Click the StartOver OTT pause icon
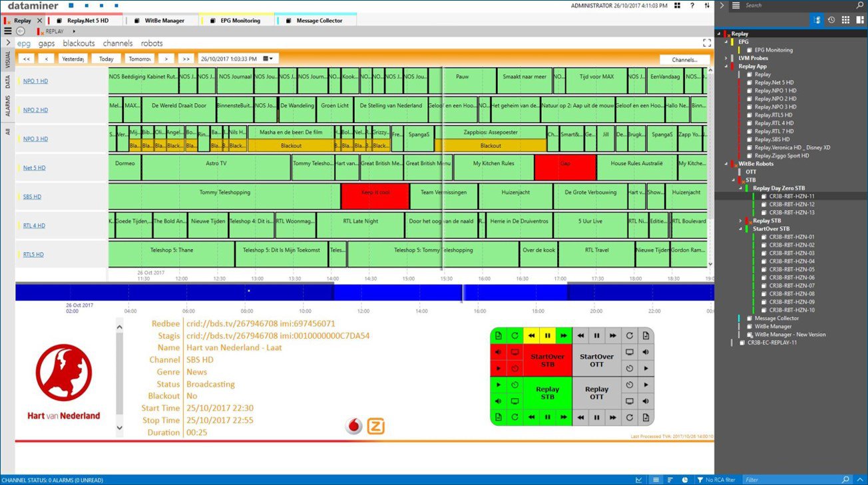Image resolution: width=868 pixels, height=485 pixels. (x=597, y=335)
